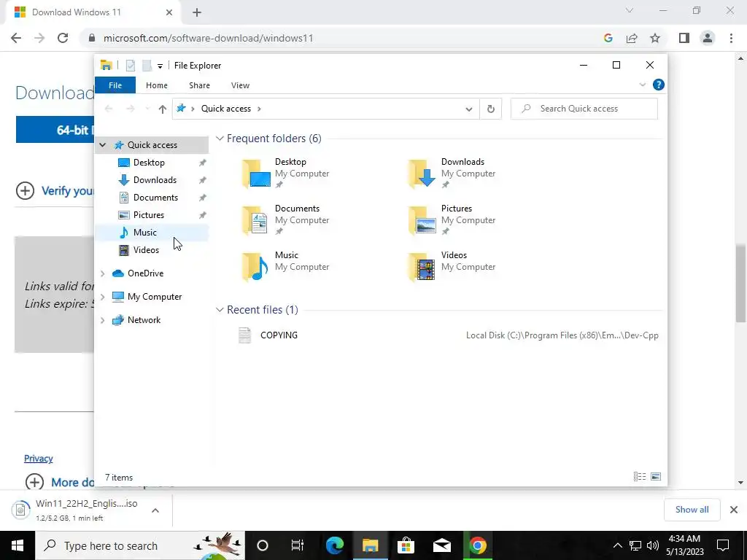
Task: Reload the Chrome page
Action: [x=63, y=38]
